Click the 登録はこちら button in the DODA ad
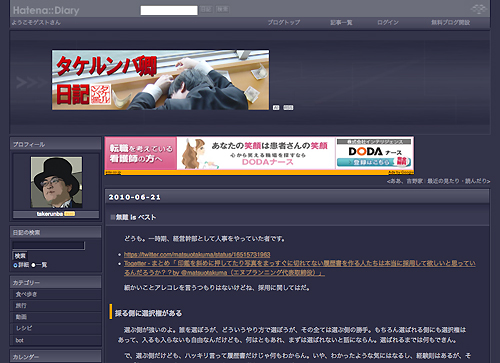Screen dimensions: 500x363 (x=373, y=162)
